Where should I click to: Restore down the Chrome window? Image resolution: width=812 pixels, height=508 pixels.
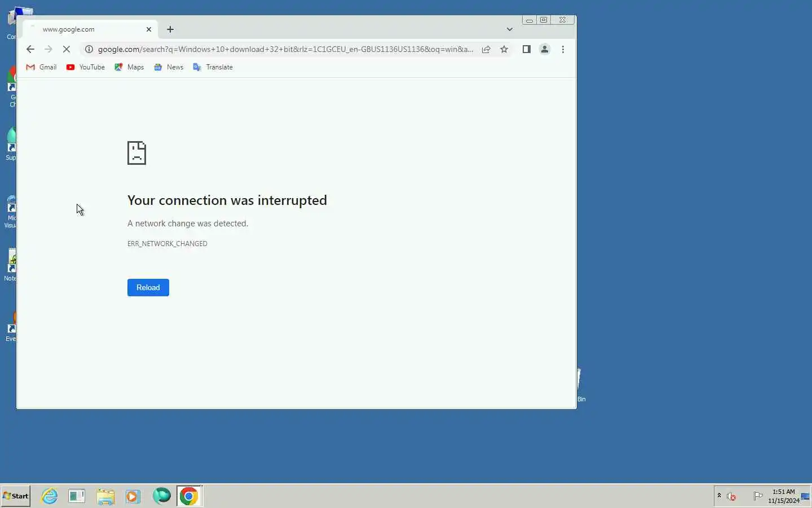(544, 20)
